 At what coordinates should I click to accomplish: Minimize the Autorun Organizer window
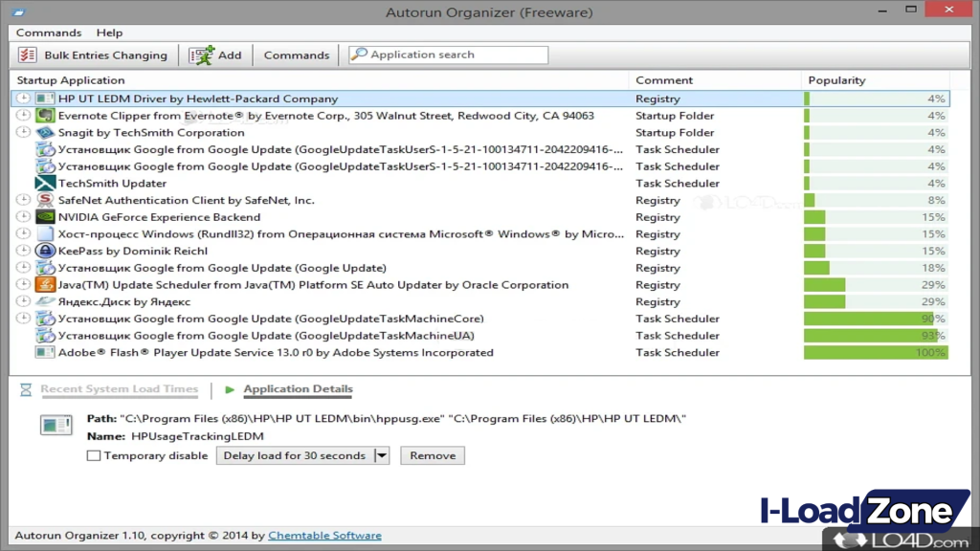pyautogui.click(x=882, y=10)
